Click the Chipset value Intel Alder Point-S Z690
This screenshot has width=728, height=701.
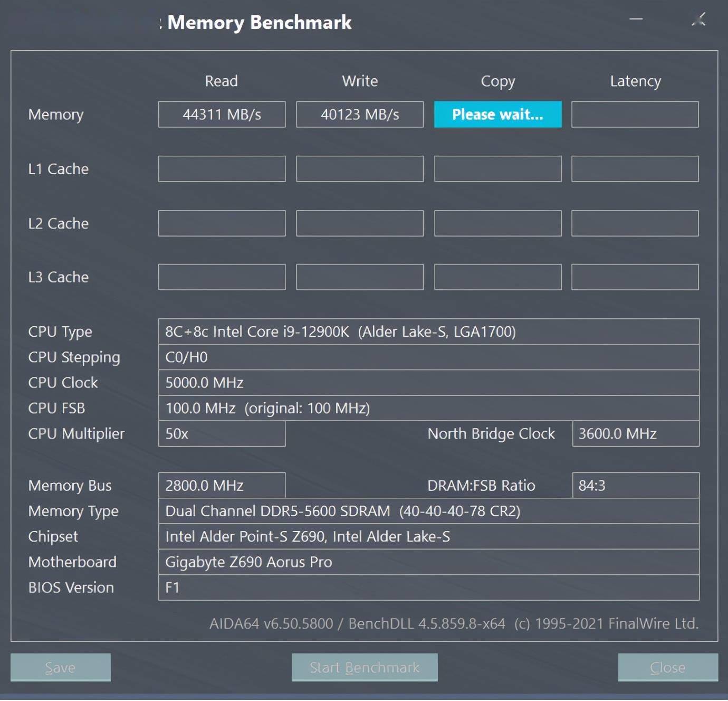429,536
